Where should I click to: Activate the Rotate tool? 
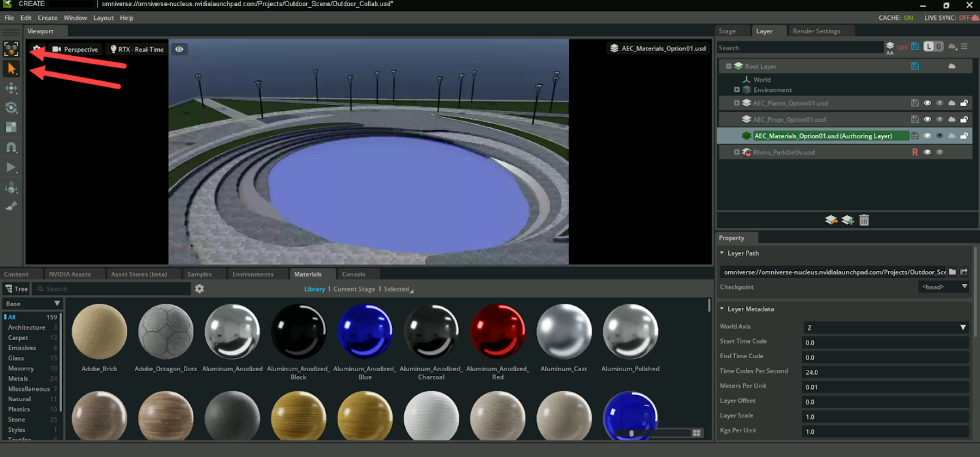[x=12, y=108]
